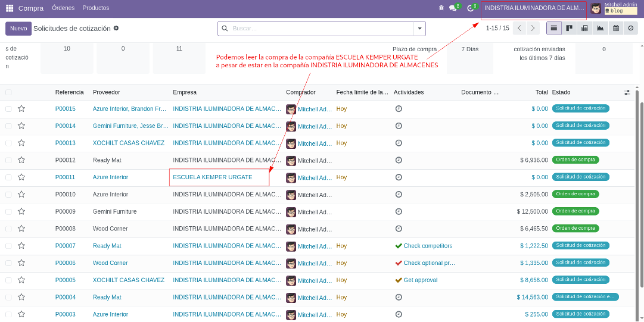Click the Solicitud de cotización badge of P00003

581,314
